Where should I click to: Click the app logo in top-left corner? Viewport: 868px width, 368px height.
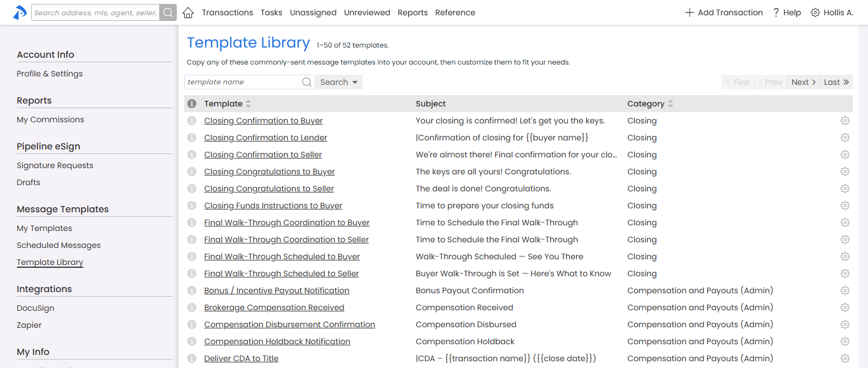pos(20,12)
